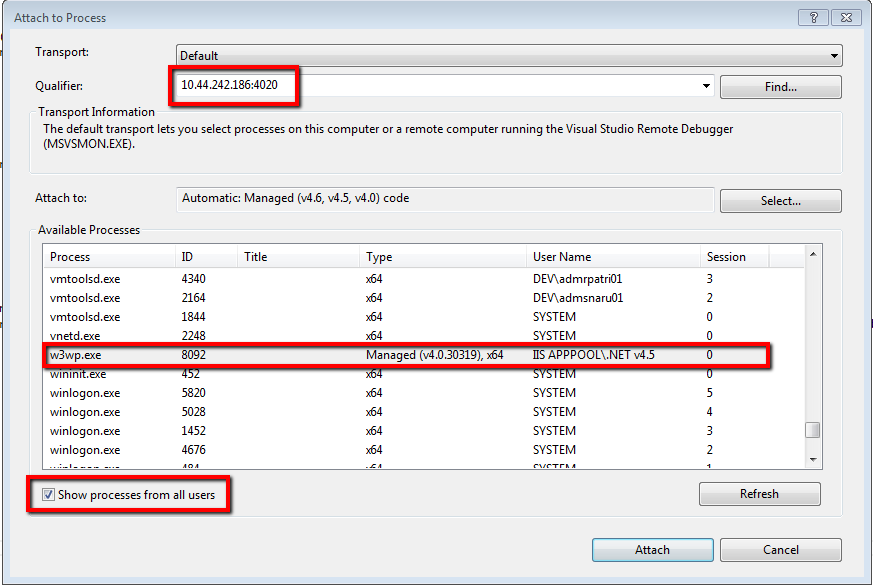The image size is (873, 585).
Task: Select the vnetd.exe process row
Action: (300, 336)
